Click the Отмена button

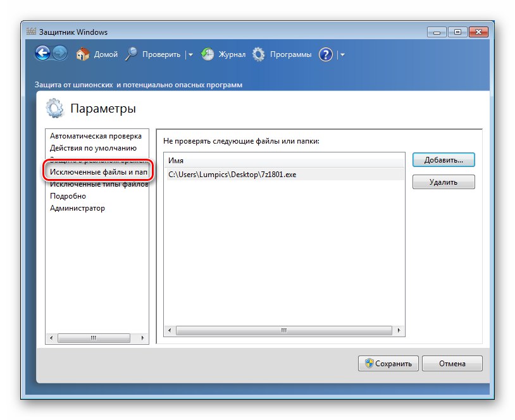pyautogui.click(x=452, y=364)
